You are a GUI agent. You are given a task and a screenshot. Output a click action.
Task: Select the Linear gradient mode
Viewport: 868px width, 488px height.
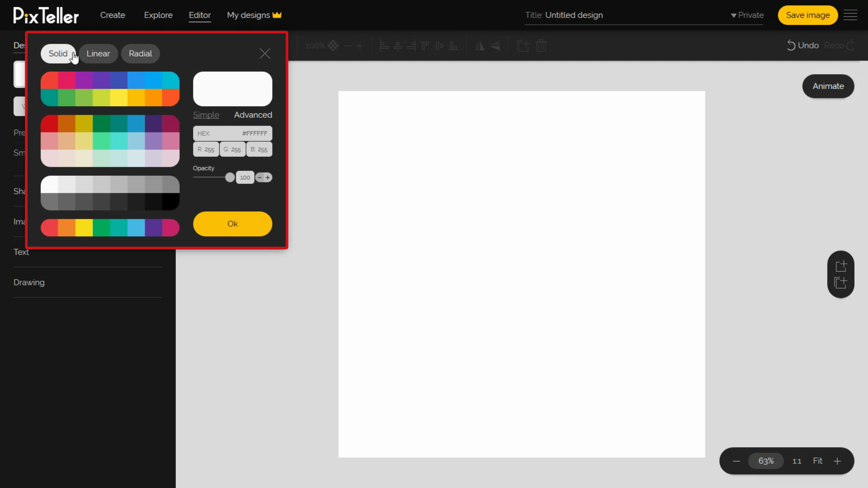pos(99,54)
